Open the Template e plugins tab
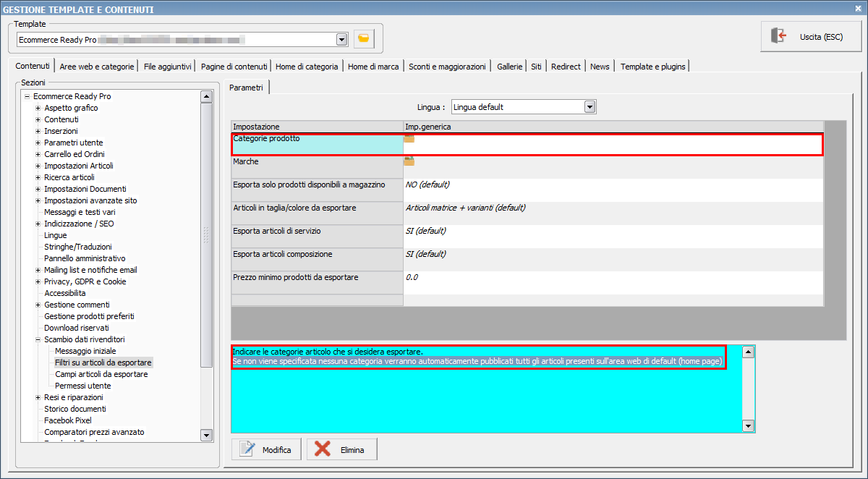The image size is (868, 479). click(652, 67)
